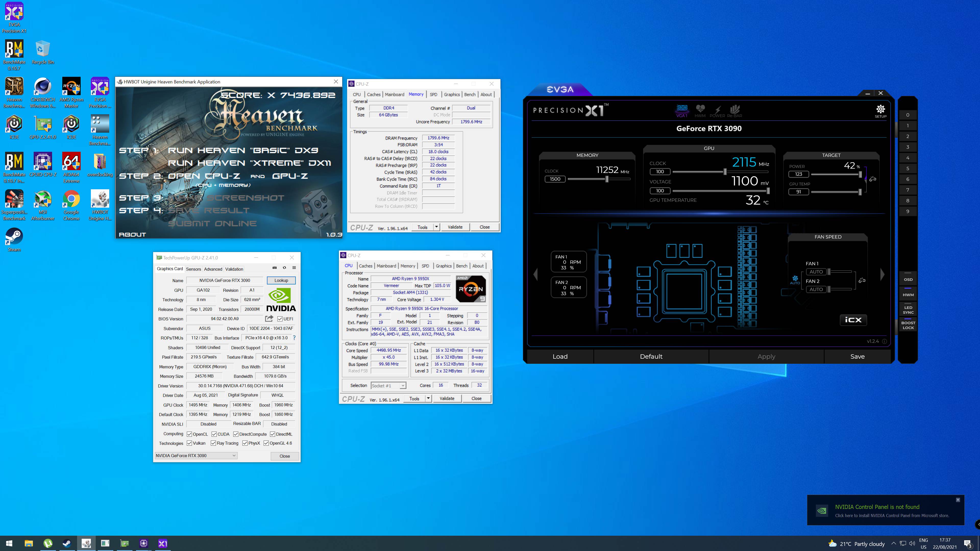This screenshot has height=551, width=980.
Task: Click the GPU clock slider in Precision X1
Action: [720, 171]
